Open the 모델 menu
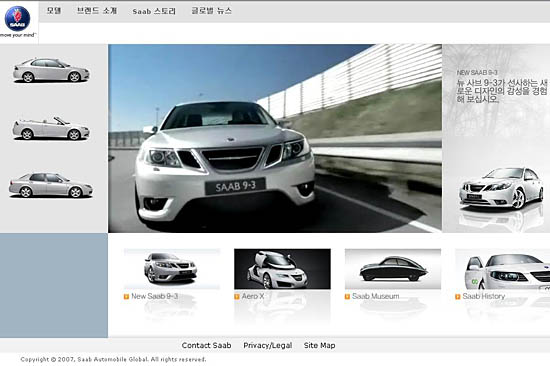This screenshot has height=366, width=550. pyautogui.click(x=54, y=11)
